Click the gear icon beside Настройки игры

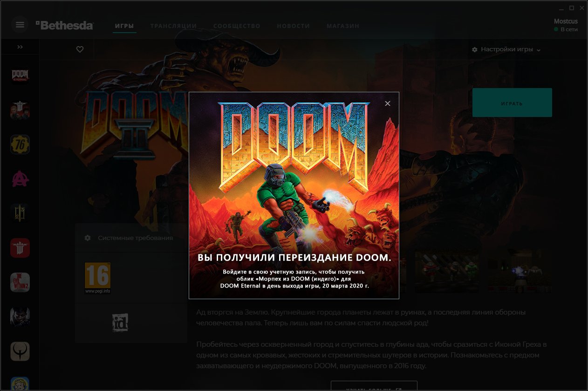tap(475, 49)
